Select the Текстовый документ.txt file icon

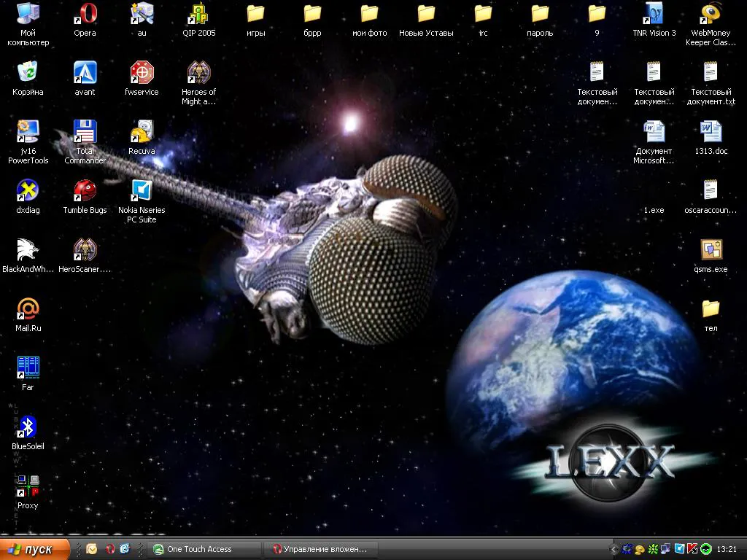coord(711,83)
